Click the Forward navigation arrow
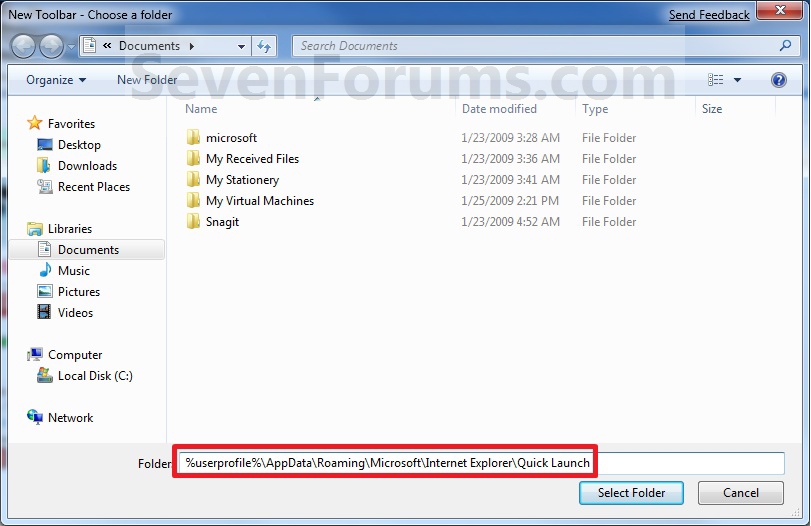 point(51,47)
